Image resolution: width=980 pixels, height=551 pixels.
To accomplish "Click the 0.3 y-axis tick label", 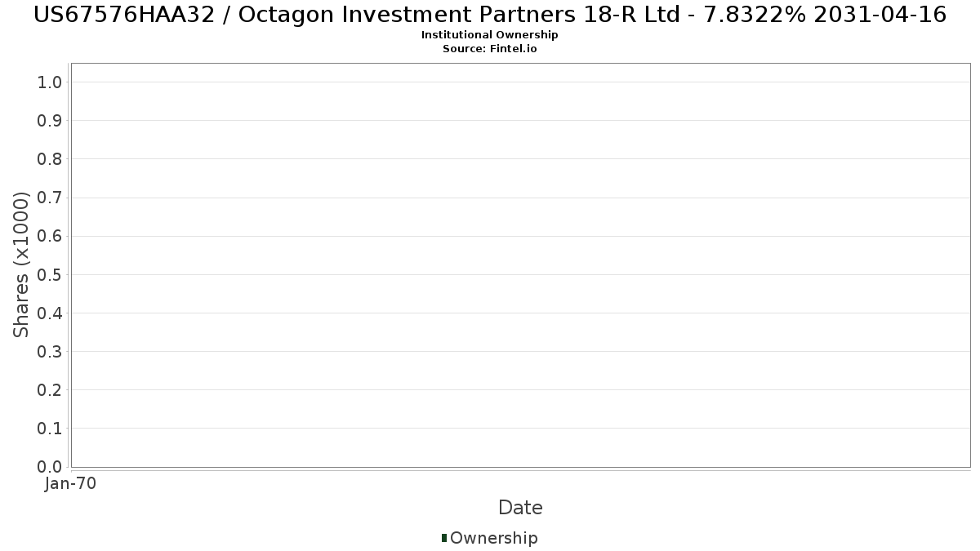I will [50, 352].
